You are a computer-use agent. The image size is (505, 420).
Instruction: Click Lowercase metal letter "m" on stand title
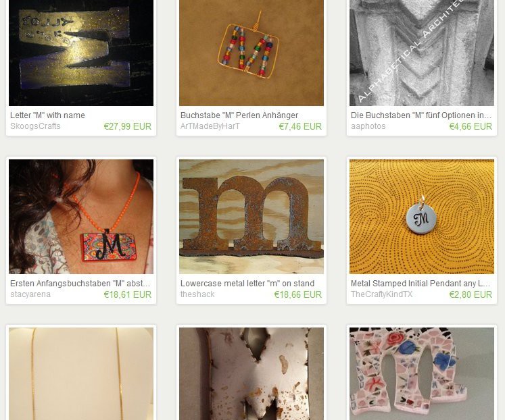(247, 284)
